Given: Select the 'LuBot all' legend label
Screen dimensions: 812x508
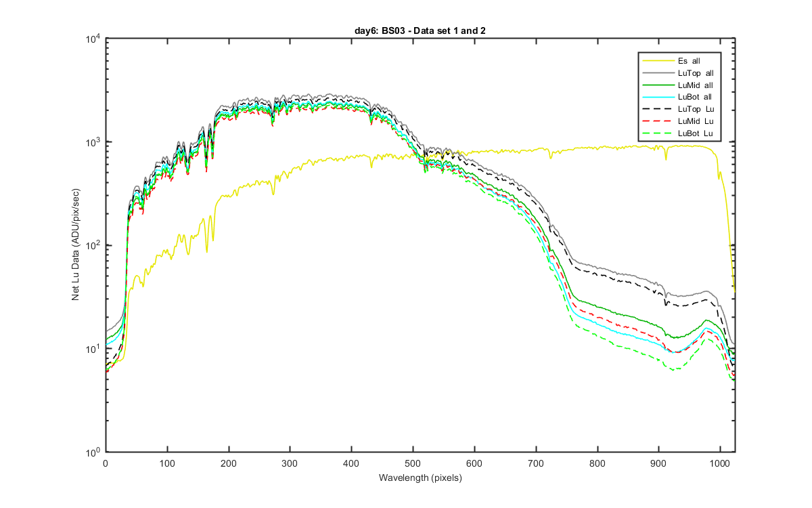Looking at the screenshot, I should point(695,98).
